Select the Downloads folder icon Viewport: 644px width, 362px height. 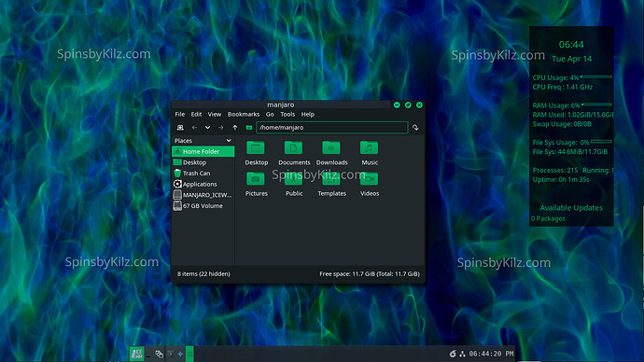(331, 148)
